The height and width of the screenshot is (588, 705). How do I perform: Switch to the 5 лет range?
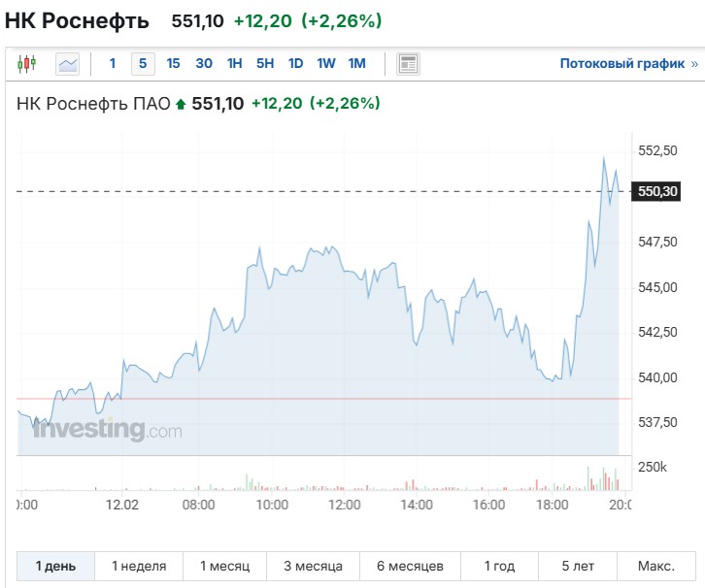point(576,566)
